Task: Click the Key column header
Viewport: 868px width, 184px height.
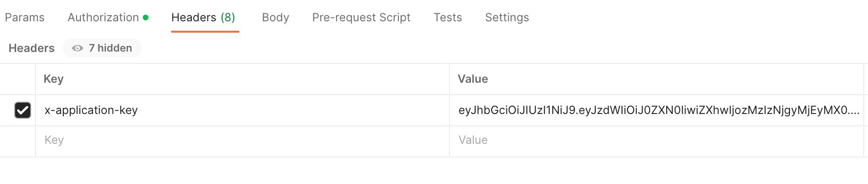Action: pos(53,79)
